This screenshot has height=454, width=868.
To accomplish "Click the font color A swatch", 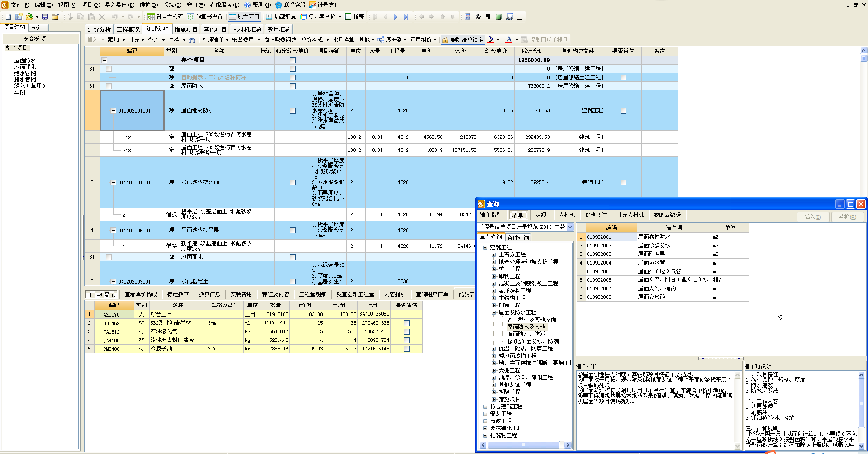I will coord(509,40).
